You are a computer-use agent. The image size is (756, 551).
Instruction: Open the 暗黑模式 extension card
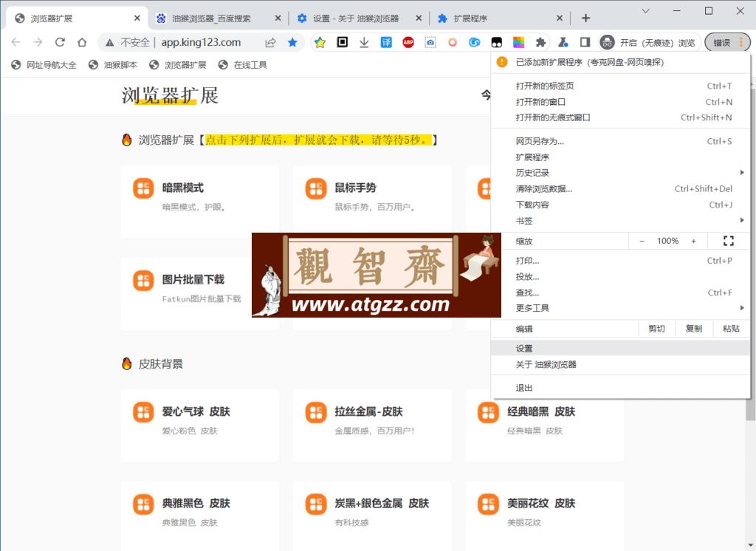200,202
